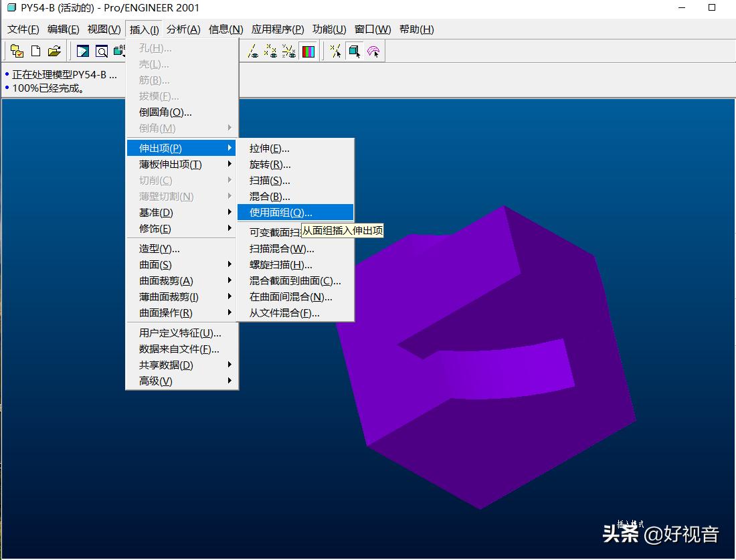Screen dimensions: 736x560
Task: Select the Repaint view icon
Action: click(82, 51)
